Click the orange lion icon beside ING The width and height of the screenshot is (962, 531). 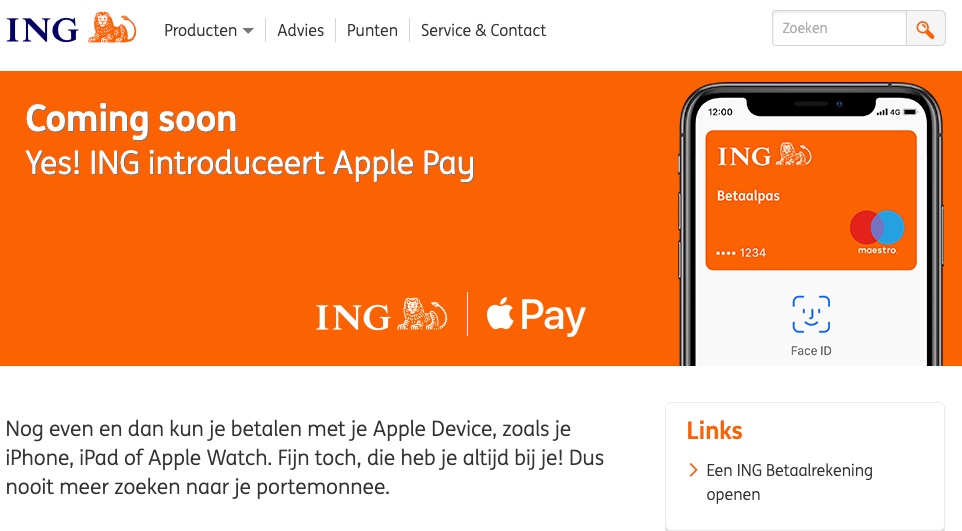tap(112, 28)
